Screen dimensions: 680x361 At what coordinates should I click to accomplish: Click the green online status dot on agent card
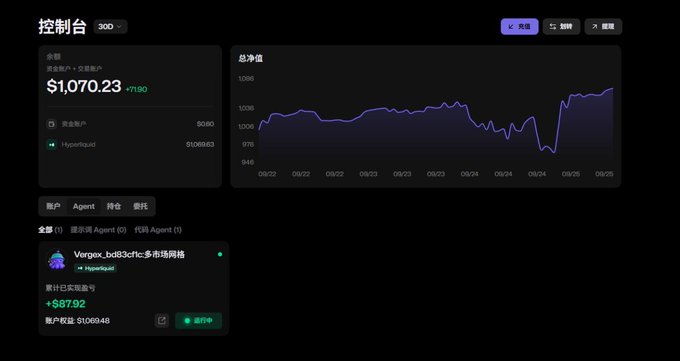tap(220, 254)
